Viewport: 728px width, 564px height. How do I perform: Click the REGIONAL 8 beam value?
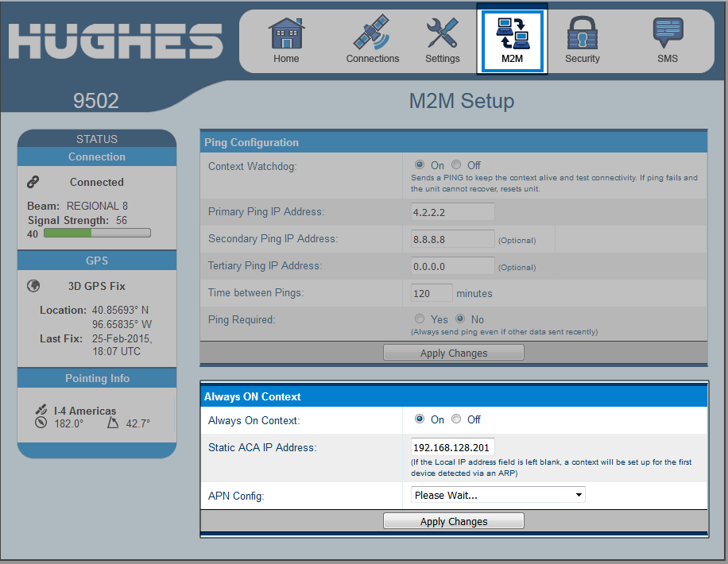click(x=97, y=206)
